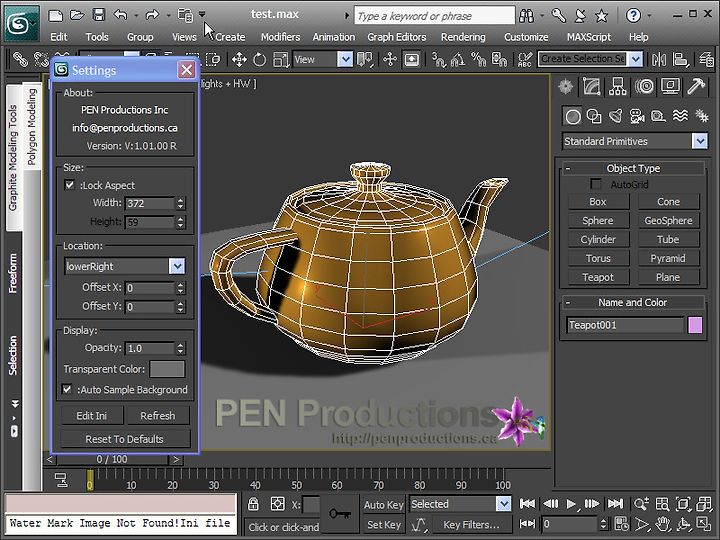Select the Select and Move tool
The width and height of the screenshot is (720, 540).
click(239, 59)
